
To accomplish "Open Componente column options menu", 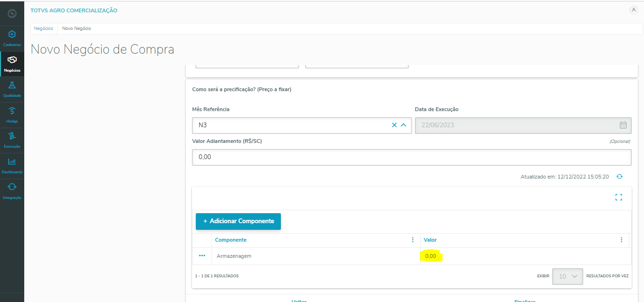I will click(413, 240).
